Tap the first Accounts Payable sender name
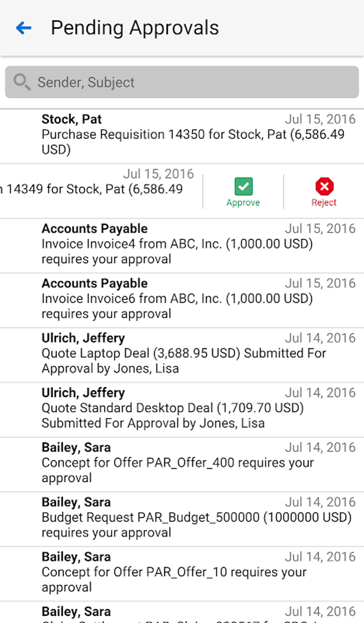The height and width of the screenshot is (623, 364). [x=95, y=229]
